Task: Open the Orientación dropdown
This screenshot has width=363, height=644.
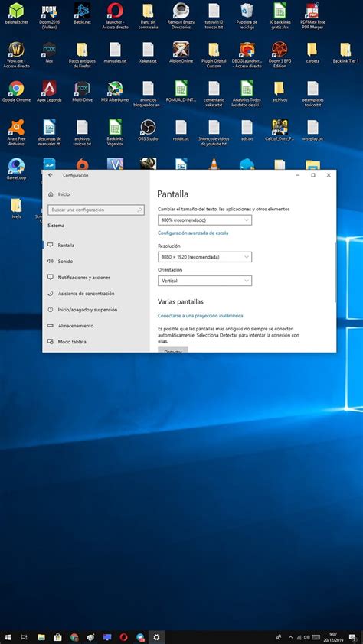Action: 204,281
